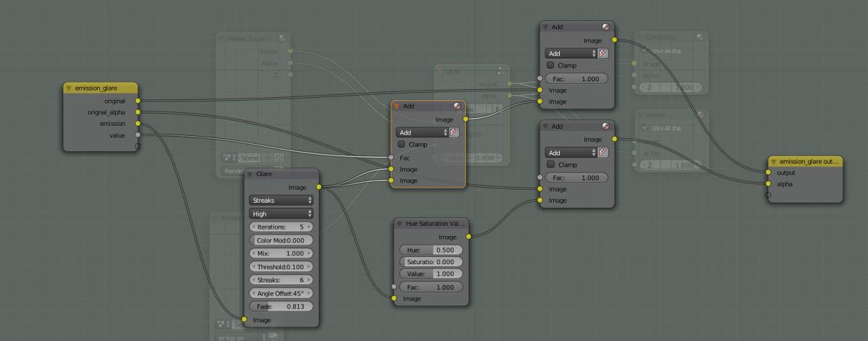
Task: Click Fac input socket of topmost Add node
Action: (540, 78)
